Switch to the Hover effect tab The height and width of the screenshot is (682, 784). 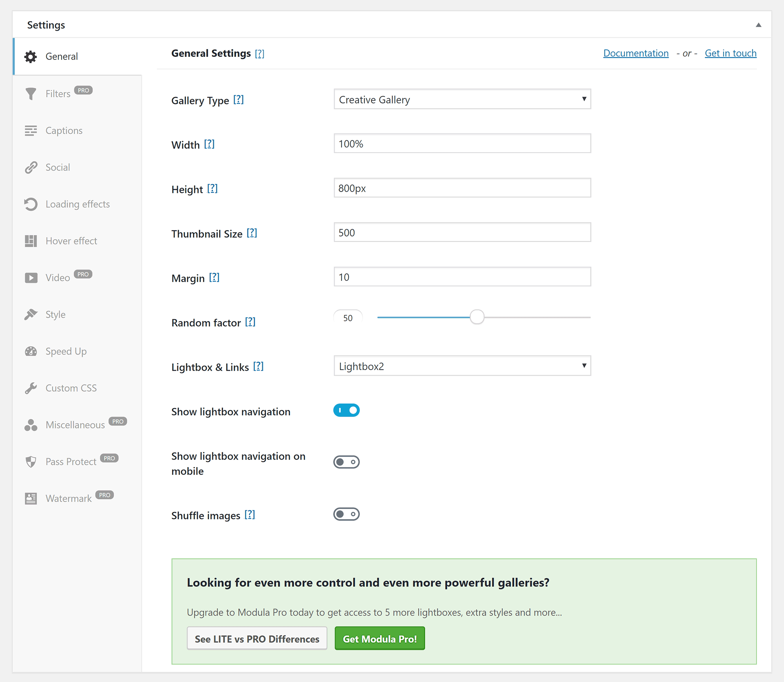click(78, 241)
